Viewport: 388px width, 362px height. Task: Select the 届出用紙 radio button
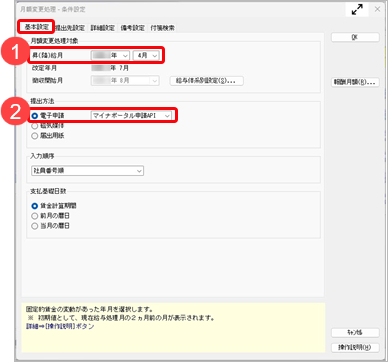tap(35, 136)
